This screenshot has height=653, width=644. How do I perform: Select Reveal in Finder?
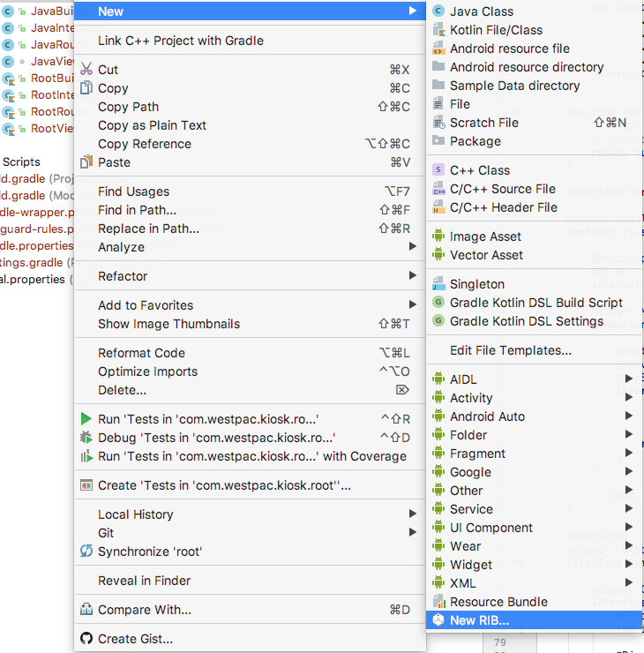144,581
